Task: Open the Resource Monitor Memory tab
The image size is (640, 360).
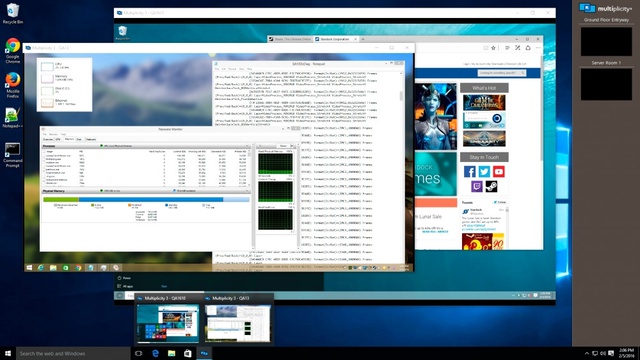Action: click(69, 140)
